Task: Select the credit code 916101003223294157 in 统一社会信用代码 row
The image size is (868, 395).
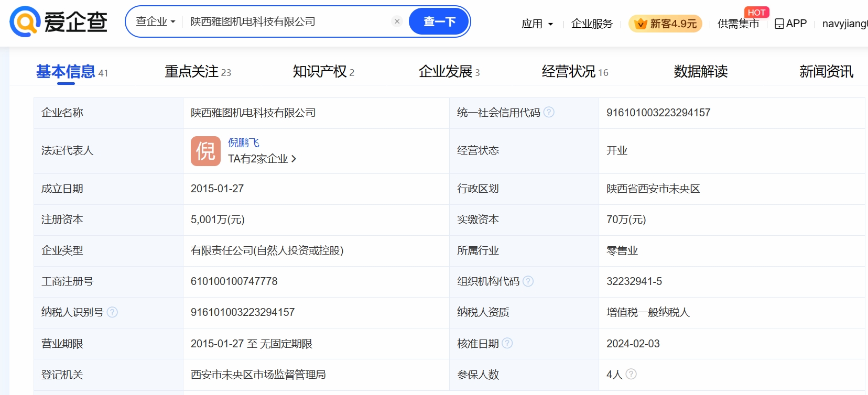Action: [658, 113]
